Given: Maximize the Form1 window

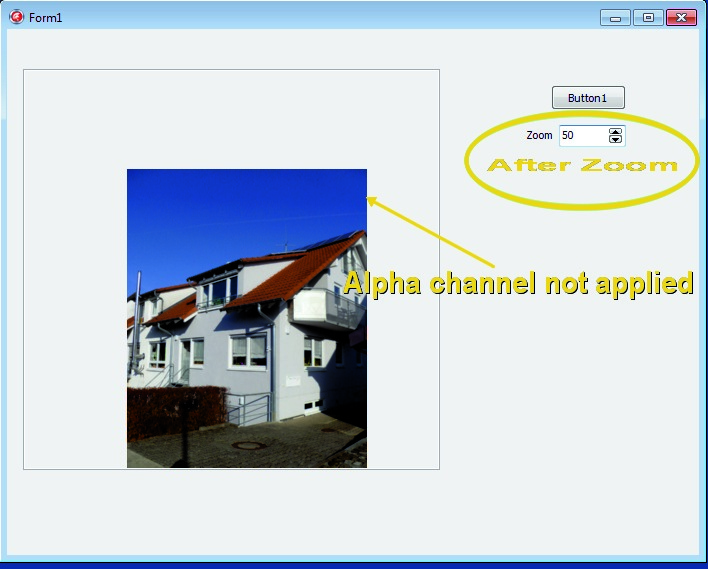Looking at the screenshot, I should (x=648, y=18).
